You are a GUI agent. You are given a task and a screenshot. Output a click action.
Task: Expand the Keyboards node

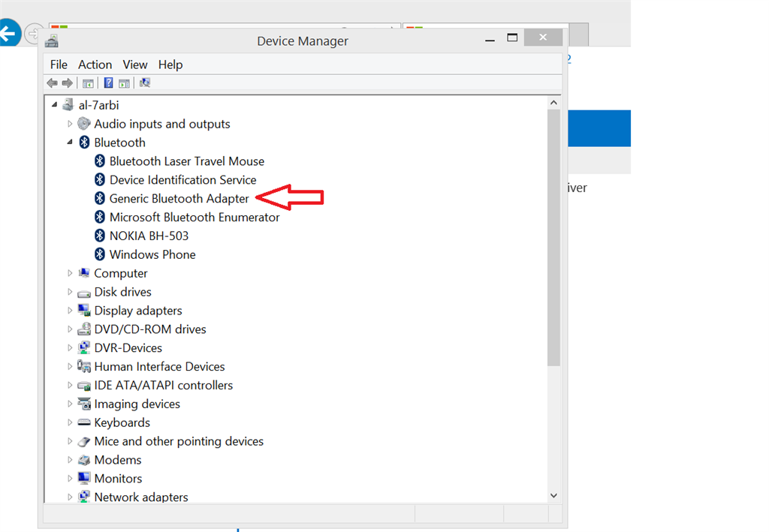coord(70,422)
